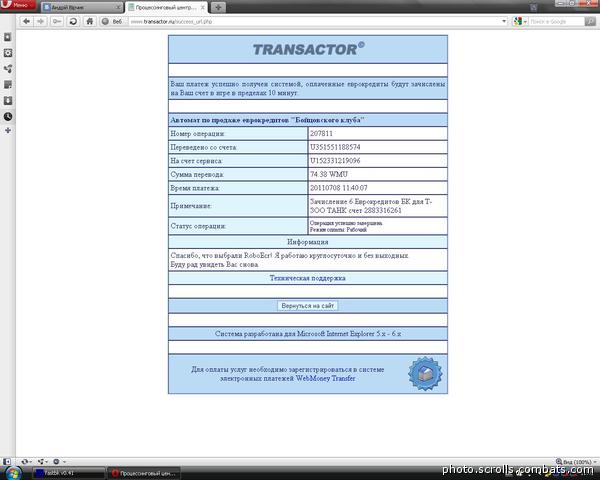Open the Техническая поддержка link
This screenshot has width=600, height=480.
click(308, 278)
